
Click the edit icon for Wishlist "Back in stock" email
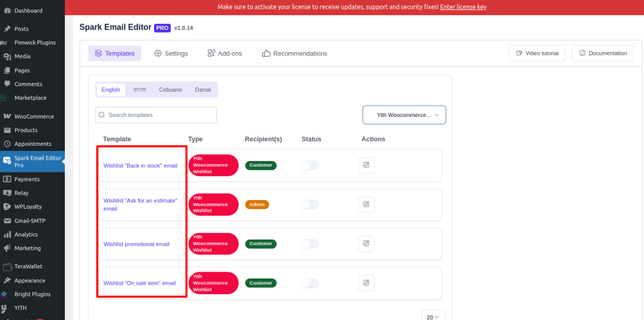366,165
